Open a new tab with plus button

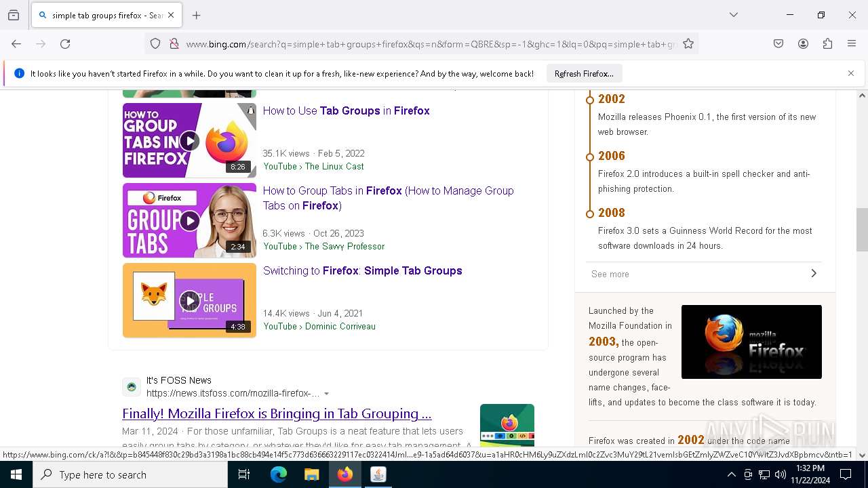pyautogui.click(x=197, y=15)
